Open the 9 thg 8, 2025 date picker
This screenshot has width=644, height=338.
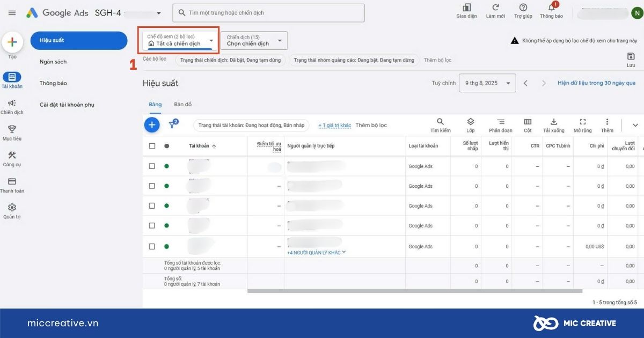[x=487, y=83]
